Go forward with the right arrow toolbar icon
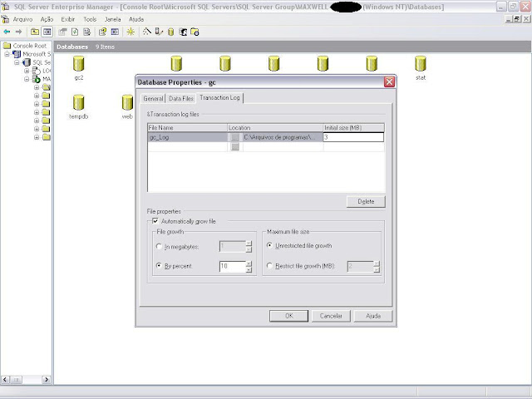The image size is (532, 399). [18, 32]
